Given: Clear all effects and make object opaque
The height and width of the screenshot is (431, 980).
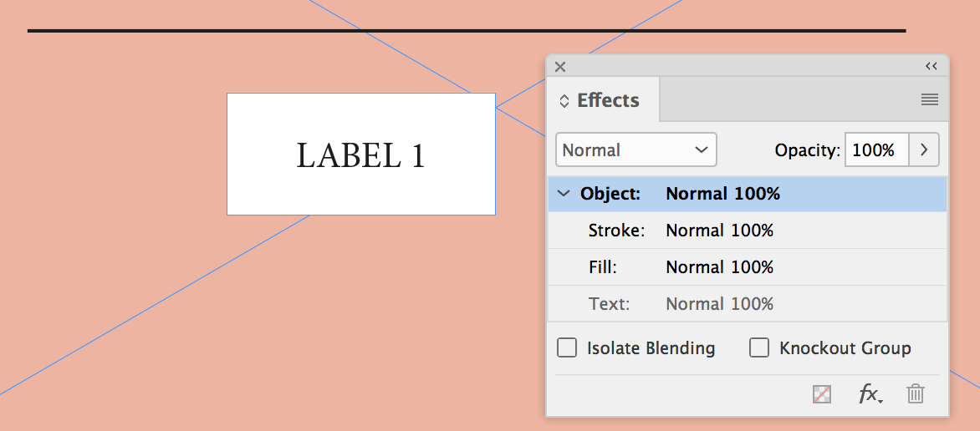Looking at the screenshot, I should tap(822, 394).
